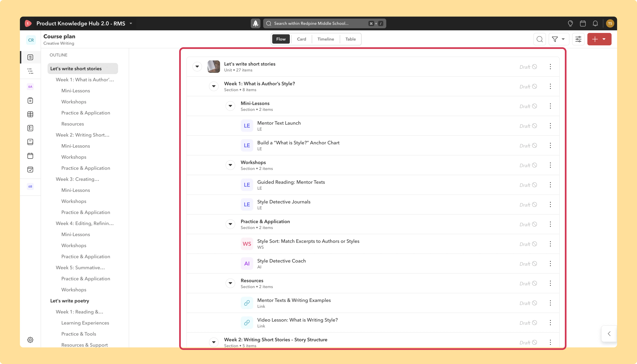Toggle Draft status for Let's write short stories unit

[528, 67]
